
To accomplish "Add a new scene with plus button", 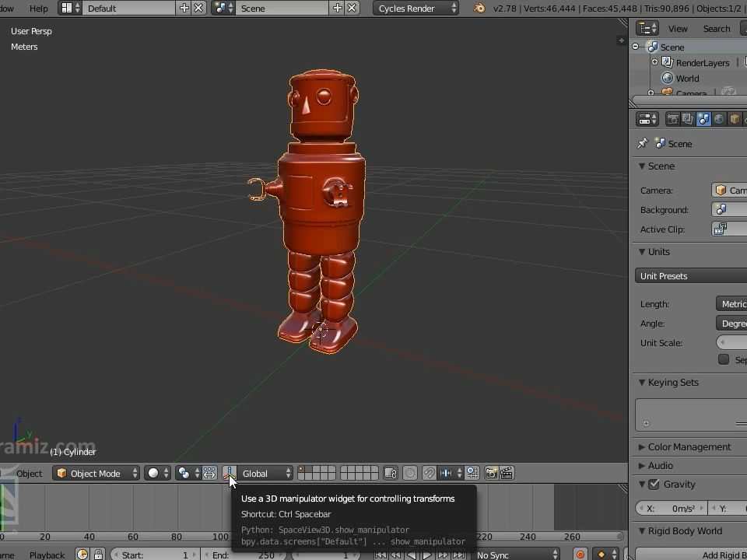I will [x=337, y=8].
